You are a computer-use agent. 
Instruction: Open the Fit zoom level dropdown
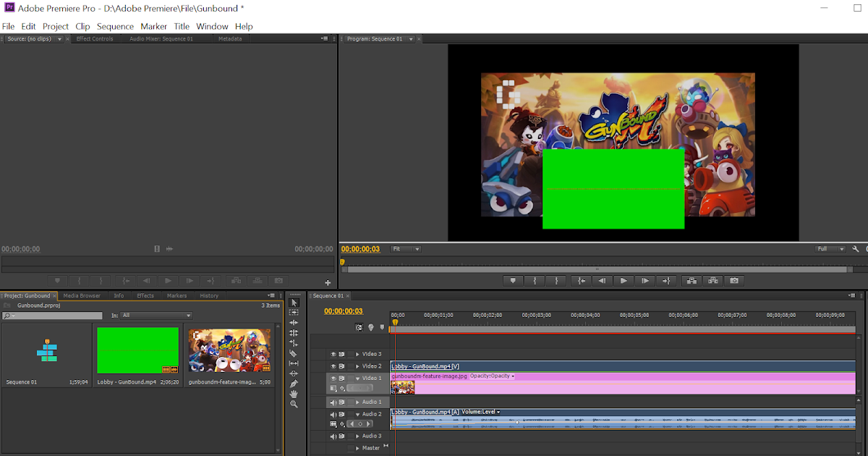(x=405, y=249)
